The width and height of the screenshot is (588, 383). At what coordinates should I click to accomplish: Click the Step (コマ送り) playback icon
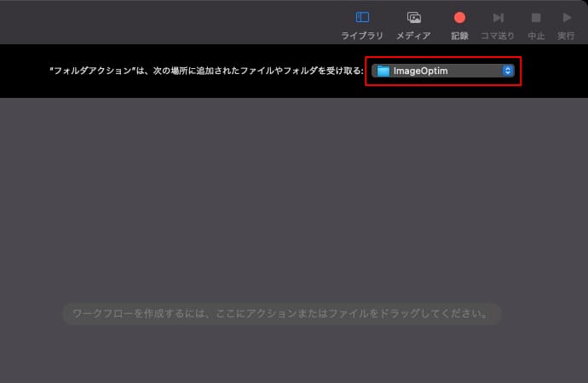coord(499,17)
